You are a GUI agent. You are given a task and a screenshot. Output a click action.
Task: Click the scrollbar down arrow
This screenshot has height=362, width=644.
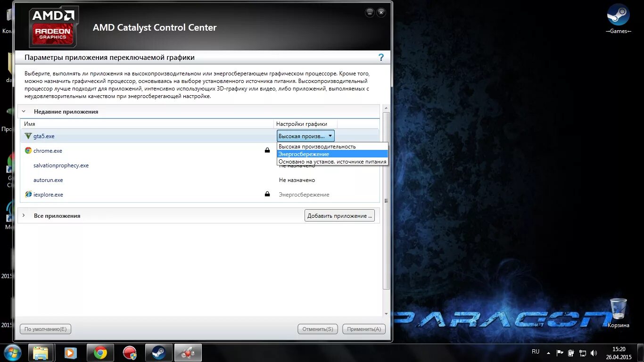(386, 313)
